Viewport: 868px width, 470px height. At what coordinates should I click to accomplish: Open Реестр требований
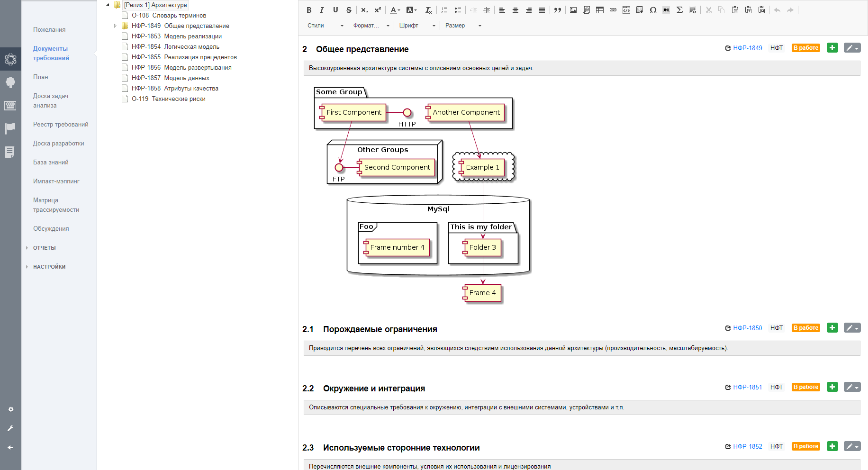tap(61, 124)
